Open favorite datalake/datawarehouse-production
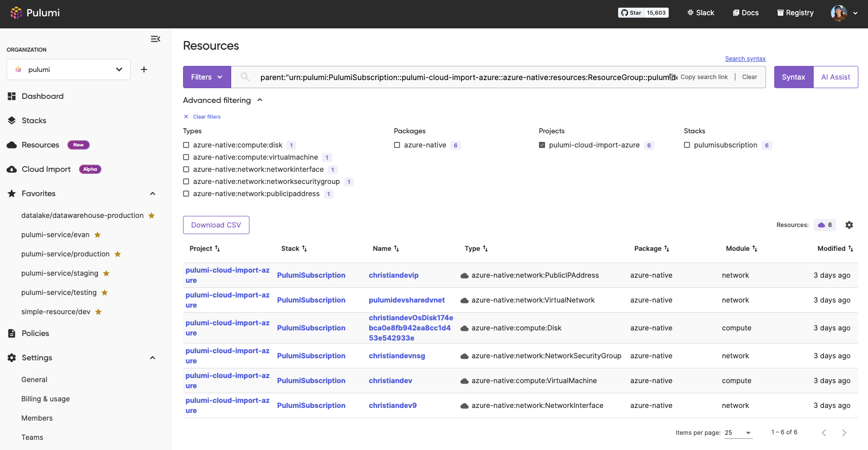 (x=82, y=215)
